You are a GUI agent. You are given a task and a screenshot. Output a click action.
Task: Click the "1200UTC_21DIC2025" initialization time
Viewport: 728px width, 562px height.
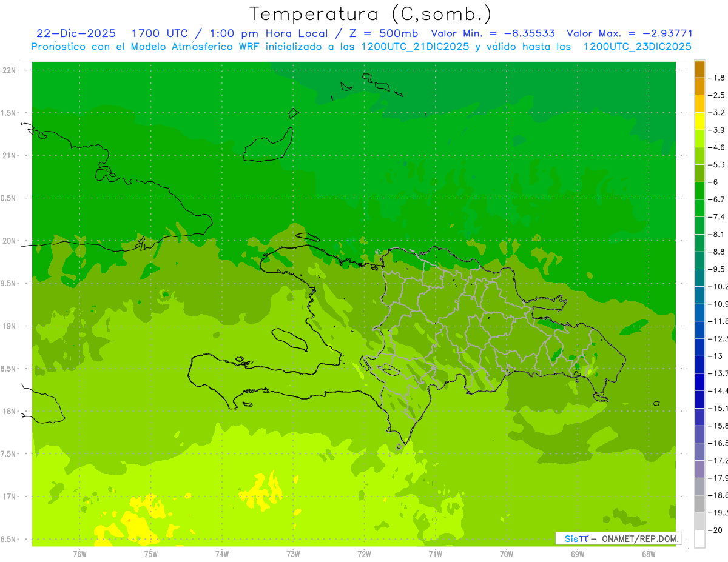point(414,47)
